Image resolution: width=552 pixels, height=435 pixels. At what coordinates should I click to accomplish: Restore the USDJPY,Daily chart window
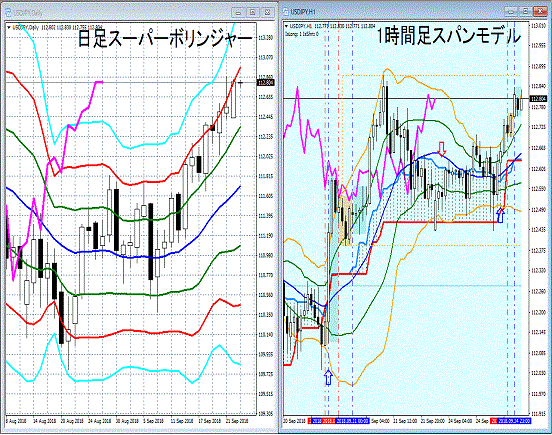[x=252, y=13]
